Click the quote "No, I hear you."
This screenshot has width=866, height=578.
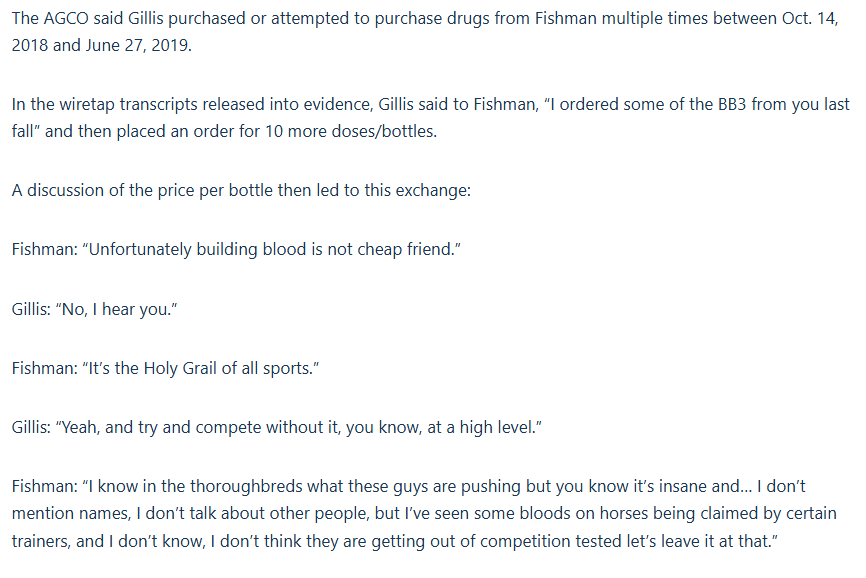click(121, 311)
